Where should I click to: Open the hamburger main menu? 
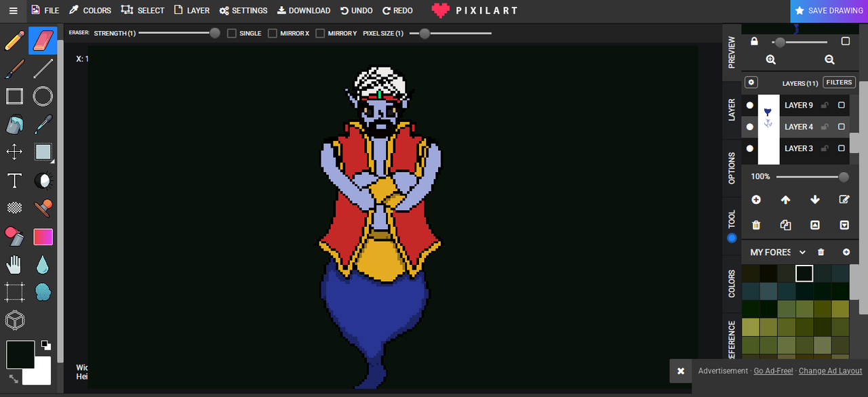14,10
